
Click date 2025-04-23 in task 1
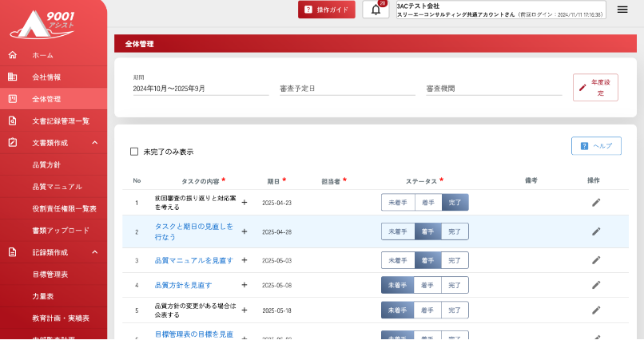(276, 203)
